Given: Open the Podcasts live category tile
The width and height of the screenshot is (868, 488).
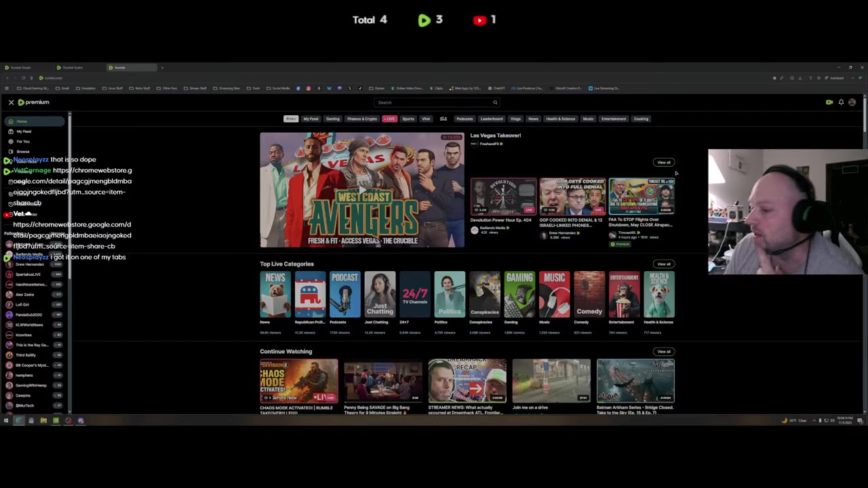Looking at the screenshot, I should click(x=345, y=294).
